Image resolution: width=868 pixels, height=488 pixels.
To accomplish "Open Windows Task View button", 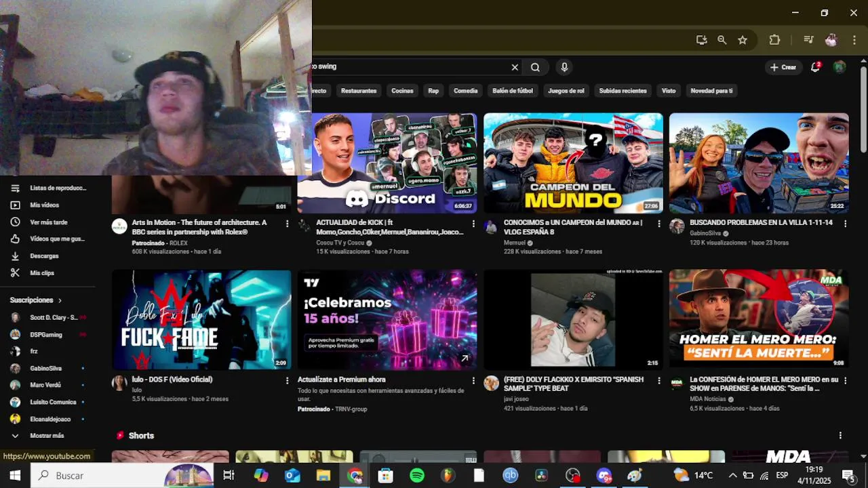I will coord(229,475).
